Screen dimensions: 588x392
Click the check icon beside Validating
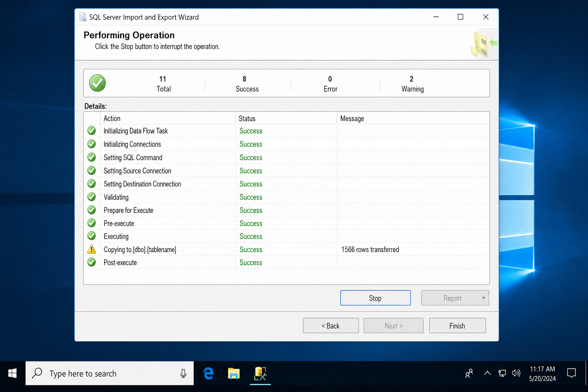91,197
